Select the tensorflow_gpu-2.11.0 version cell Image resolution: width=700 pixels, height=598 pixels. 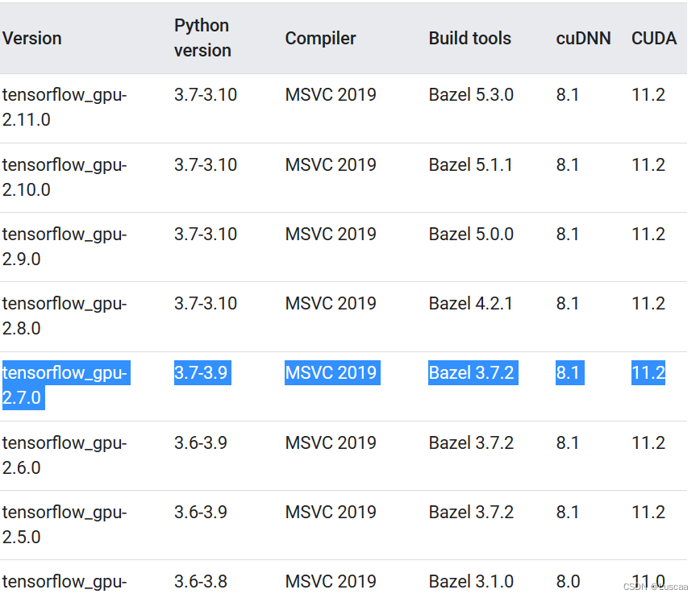click(x=65, y=107)
